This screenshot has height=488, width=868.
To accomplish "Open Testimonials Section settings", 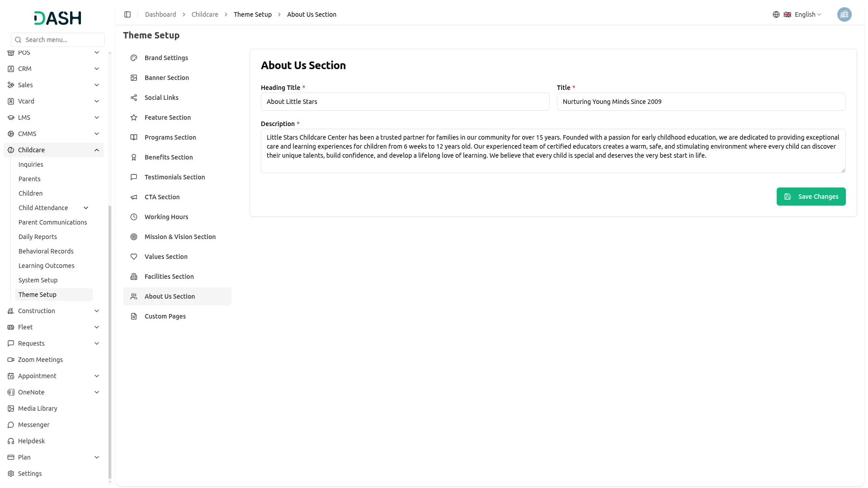I will click(175, 177).
